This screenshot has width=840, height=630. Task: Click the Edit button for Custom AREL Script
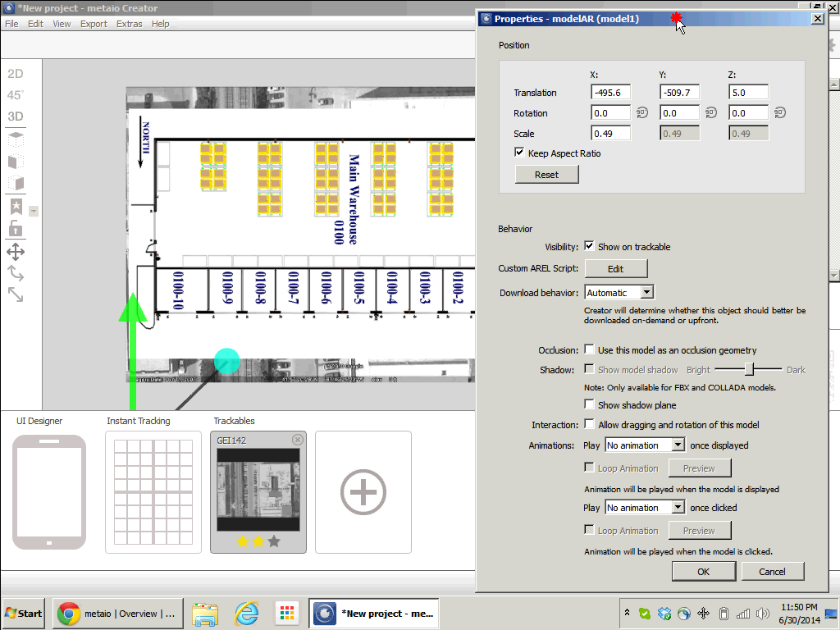[x=615, y=269]
